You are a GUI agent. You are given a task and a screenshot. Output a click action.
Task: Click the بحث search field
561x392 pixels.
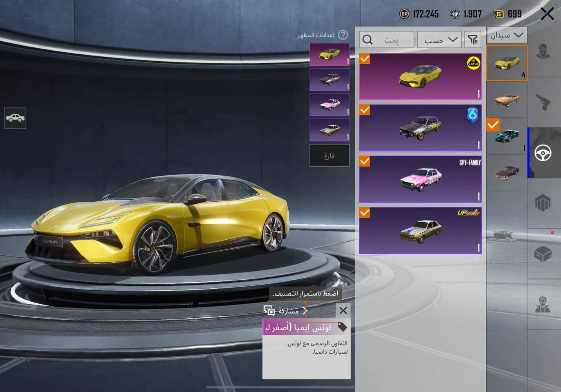(x=387, y=40)
